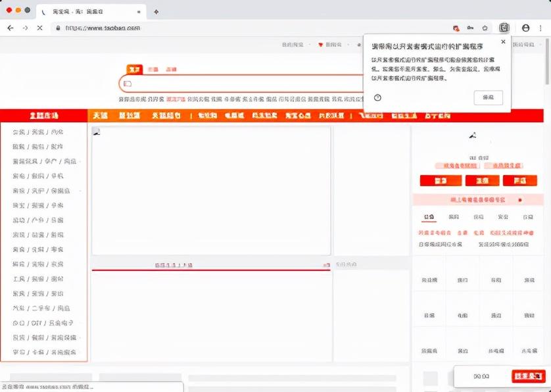The width and height of the screenshot is (551, 392).
Task: Click the page's vertical scrollbar
Action: pos(547,62)
